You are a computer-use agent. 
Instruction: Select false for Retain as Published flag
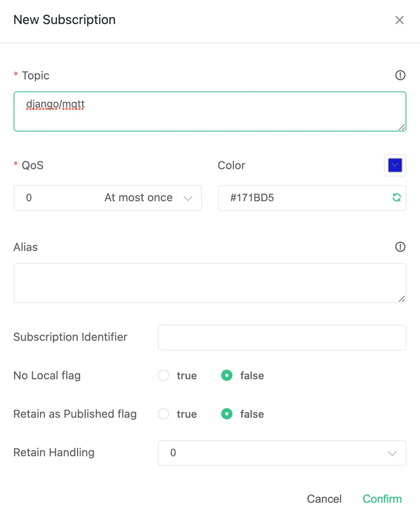227,414
